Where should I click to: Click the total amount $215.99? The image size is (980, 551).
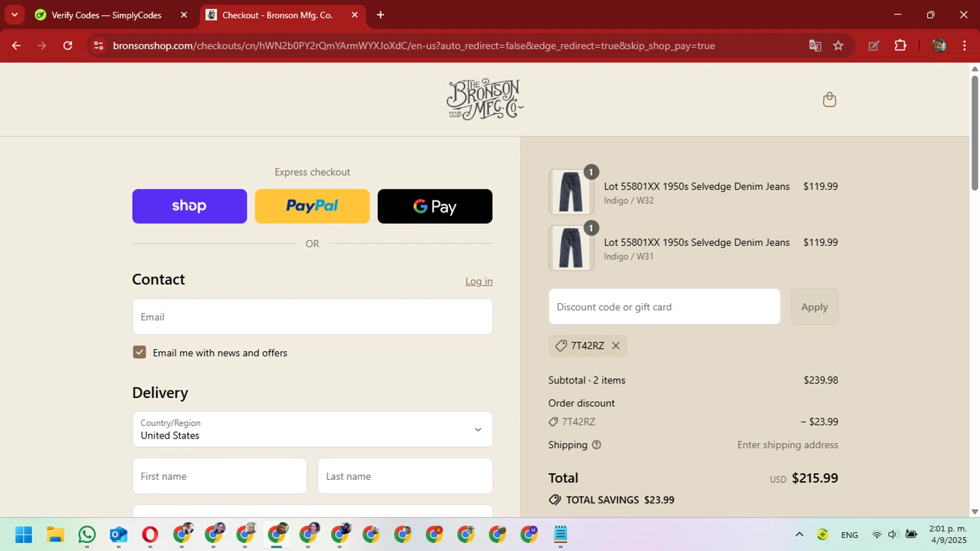point(815,478)
